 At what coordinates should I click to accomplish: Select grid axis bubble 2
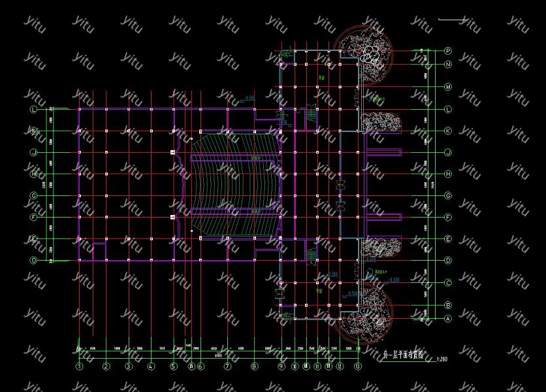coord(106,367)
